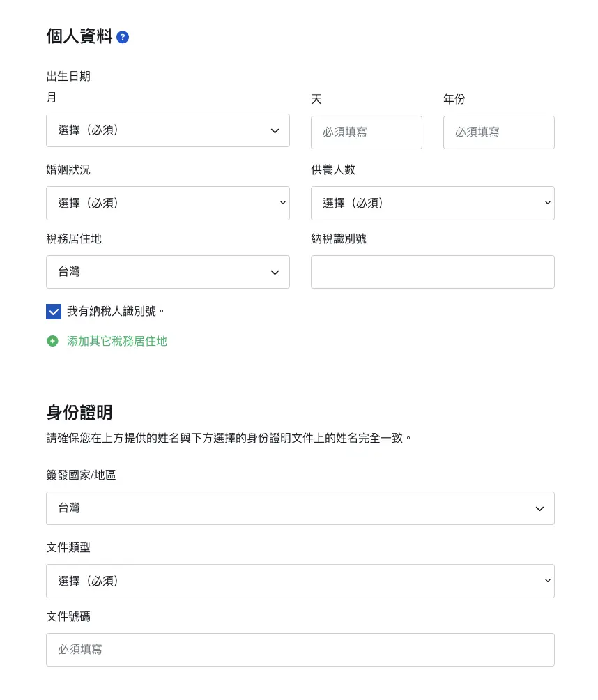This screenshot has width=598, height=700.
Task: Click the small arrow in the 文件類型 select
Action: (x=547, y=581)
